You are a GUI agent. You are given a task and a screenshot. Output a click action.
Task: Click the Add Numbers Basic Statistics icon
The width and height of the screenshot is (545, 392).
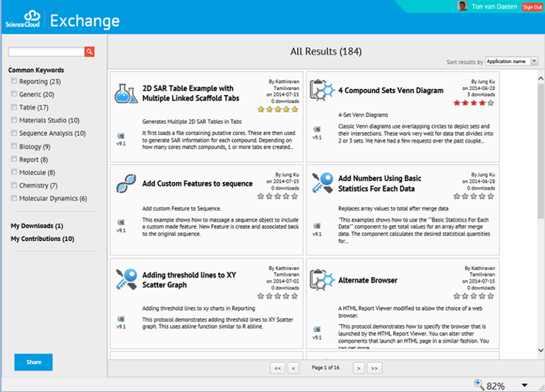pos(321,184)
